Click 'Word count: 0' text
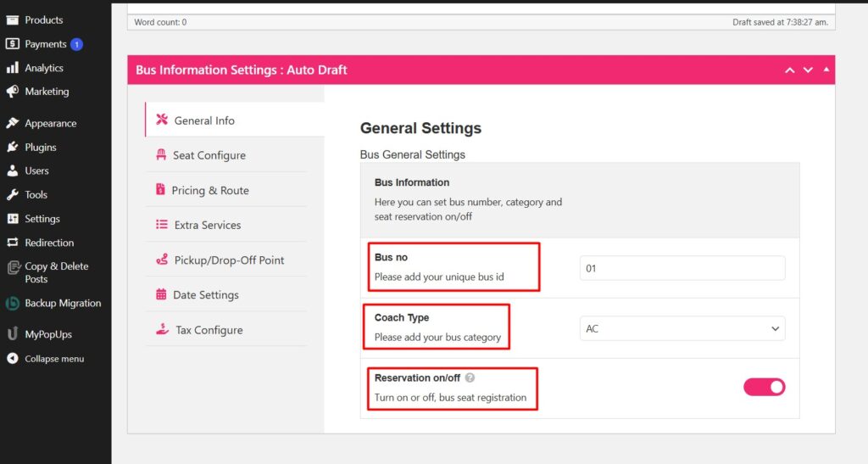 (160, 22)
